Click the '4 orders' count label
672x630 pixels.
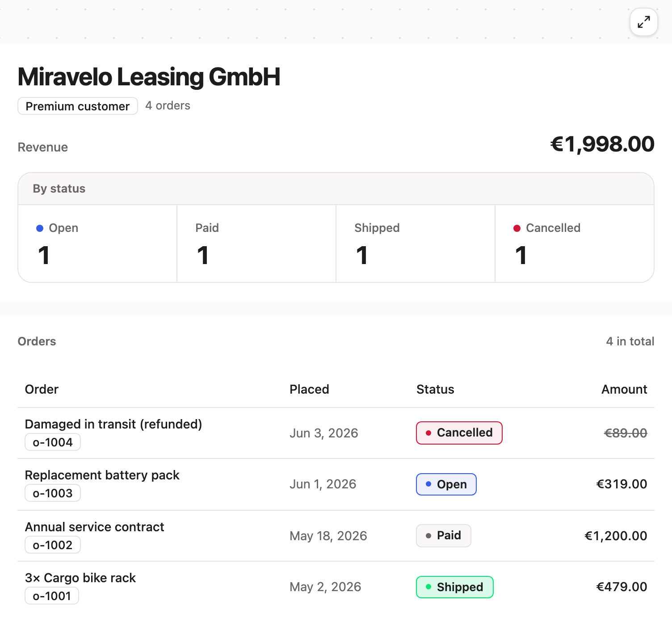[x=168, y=105]
